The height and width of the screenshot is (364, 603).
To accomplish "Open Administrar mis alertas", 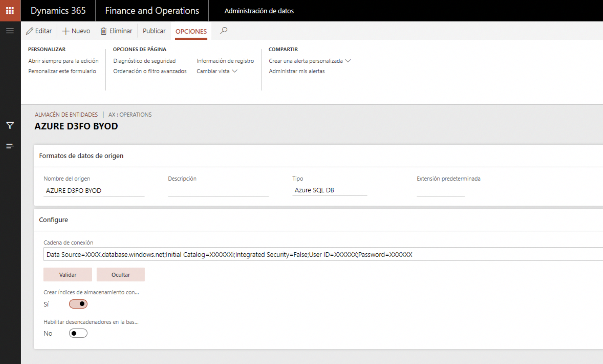I will point(297,71).
